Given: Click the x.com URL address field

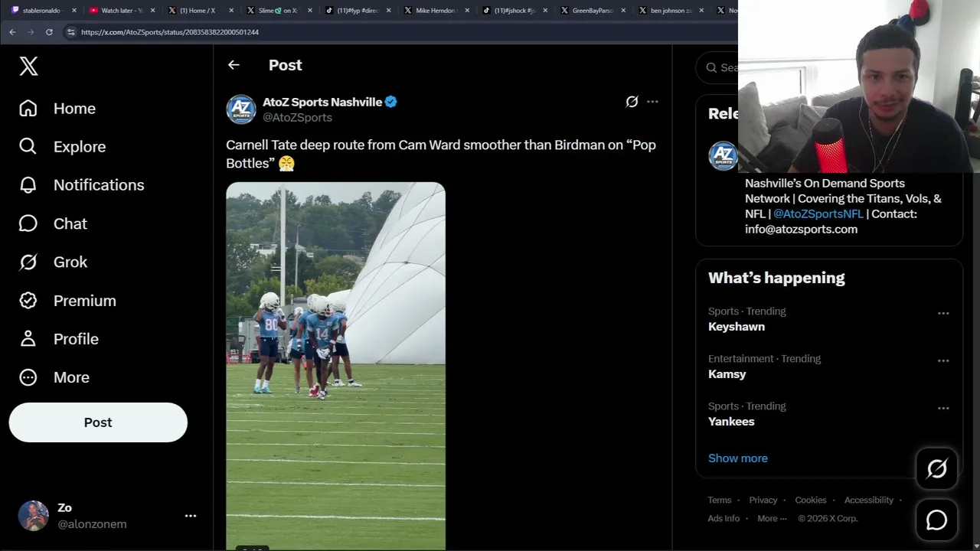Looking at the screenshot, I should [169, 32].
